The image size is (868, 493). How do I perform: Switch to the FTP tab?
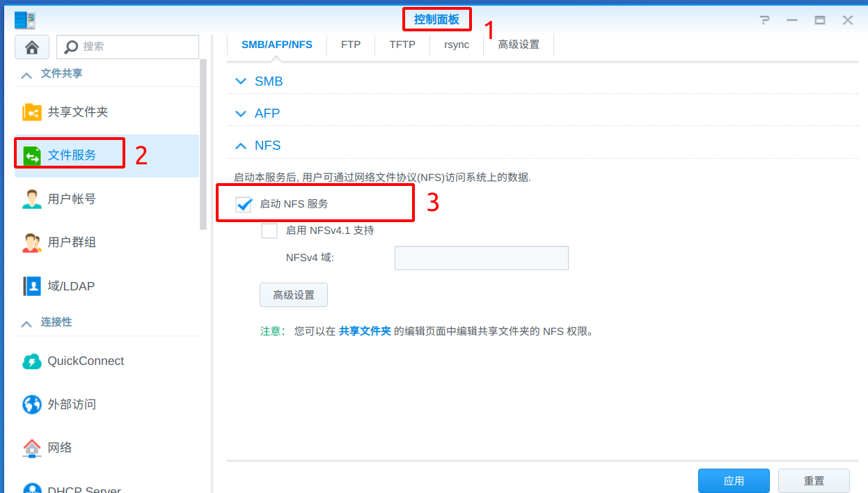pyautogui.click(x=351, y=45)
